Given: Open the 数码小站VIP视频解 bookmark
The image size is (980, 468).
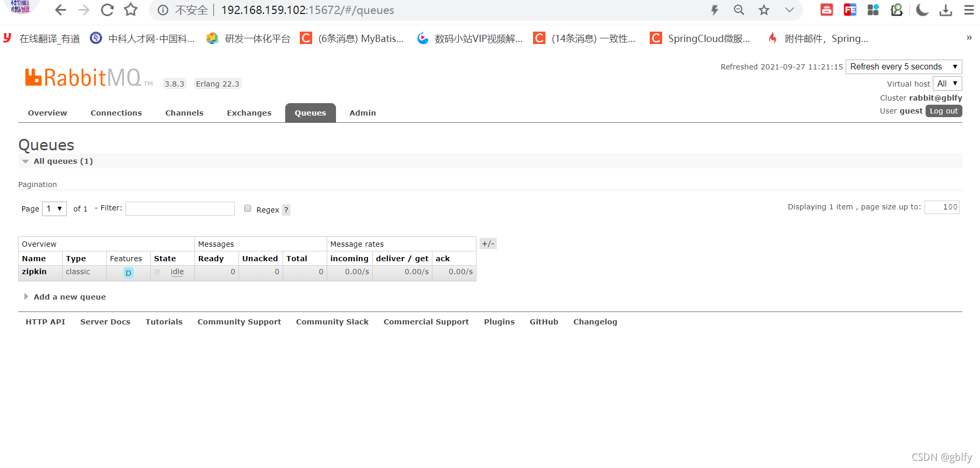Looking at the screenshot, I should coord(470,38).
